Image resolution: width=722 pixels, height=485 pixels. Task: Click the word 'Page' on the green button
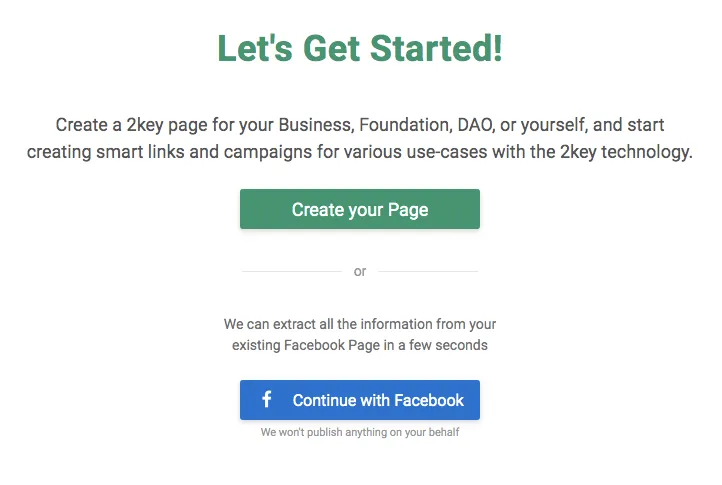(408, 210)
